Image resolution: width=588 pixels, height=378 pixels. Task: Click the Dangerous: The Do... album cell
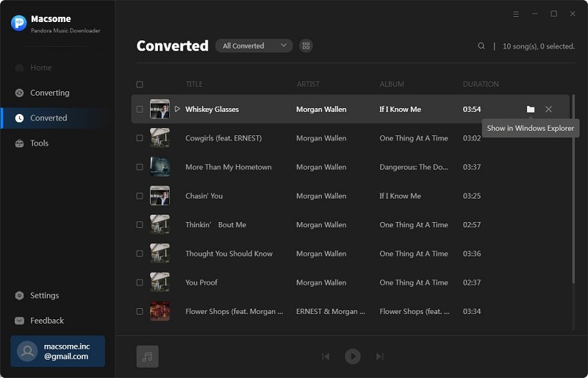coord(414,167)
